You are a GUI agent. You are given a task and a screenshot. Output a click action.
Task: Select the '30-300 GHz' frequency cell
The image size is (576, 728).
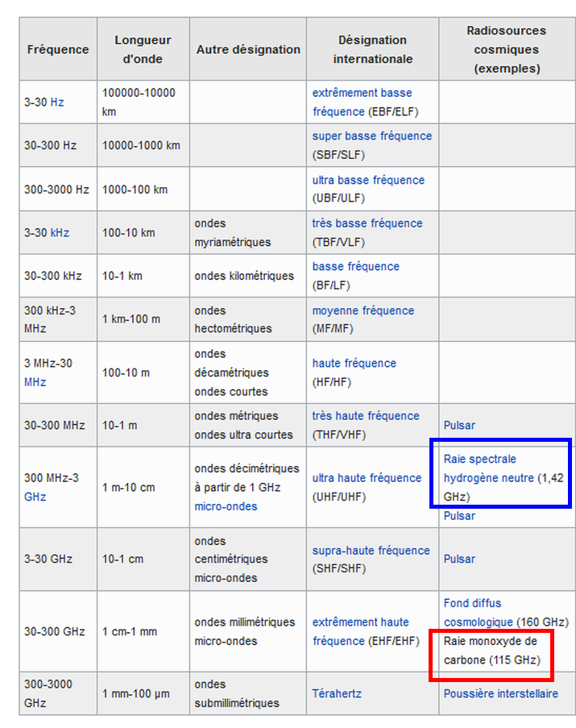pyautogui.click(x=58, y=631)
